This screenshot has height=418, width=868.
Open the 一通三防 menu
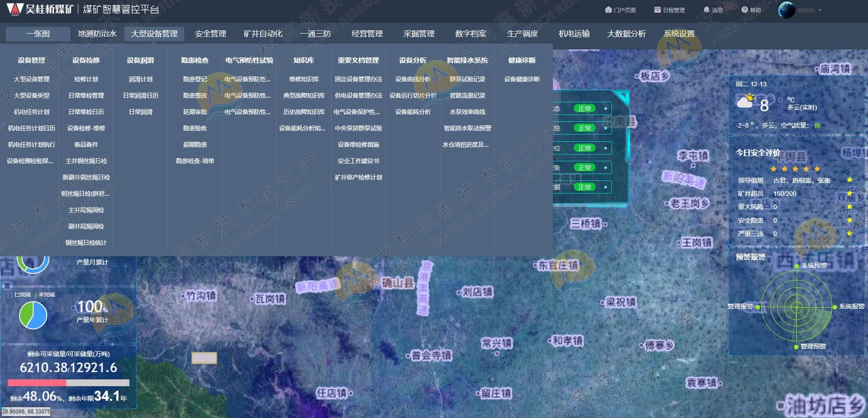316,34
